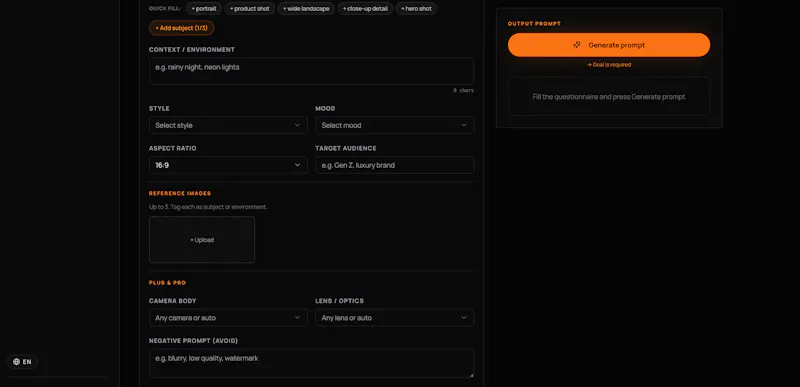Add the portrait quick fill chip
Image resolution: width=800 pixels, height=387 pixels.
click(x=204, y=9)
